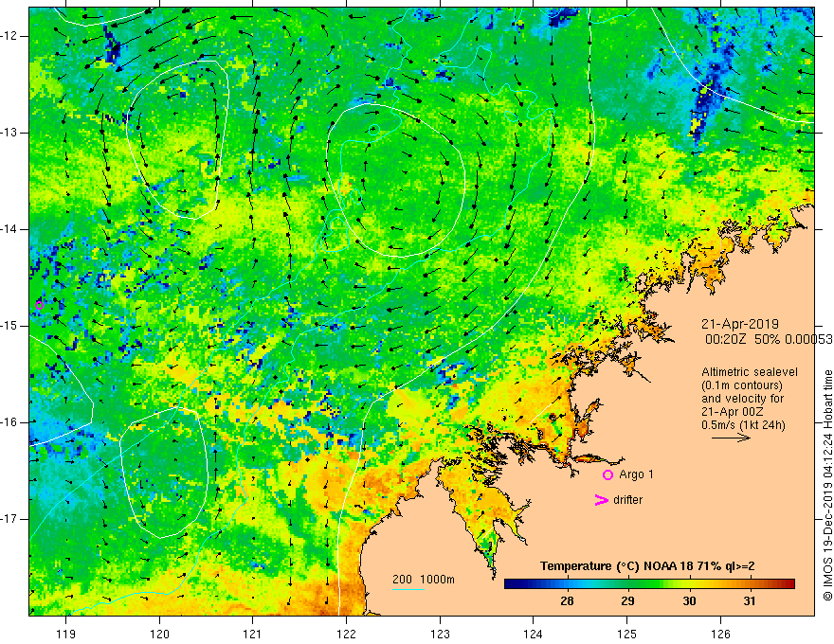Click the Argo 1 magenta circle legend icon
Screen dimensions: 834x644
(607, 475)
